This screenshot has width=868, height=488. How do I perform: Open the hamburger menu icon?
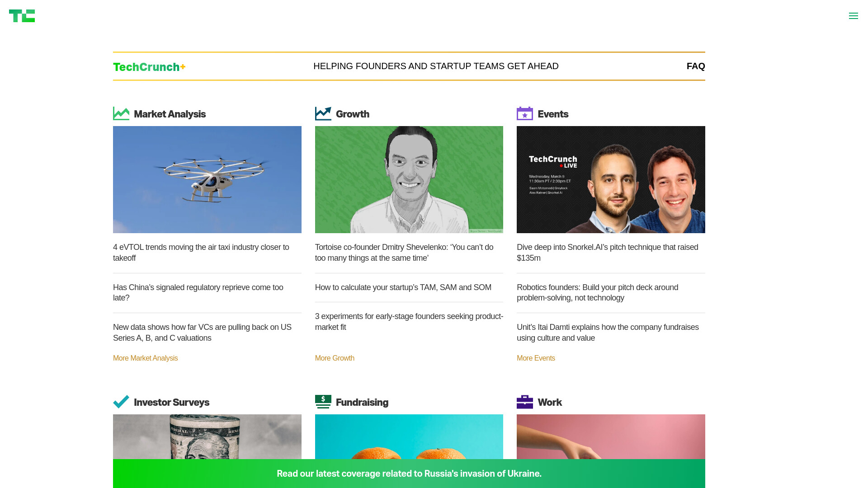[x=853, y=16]
